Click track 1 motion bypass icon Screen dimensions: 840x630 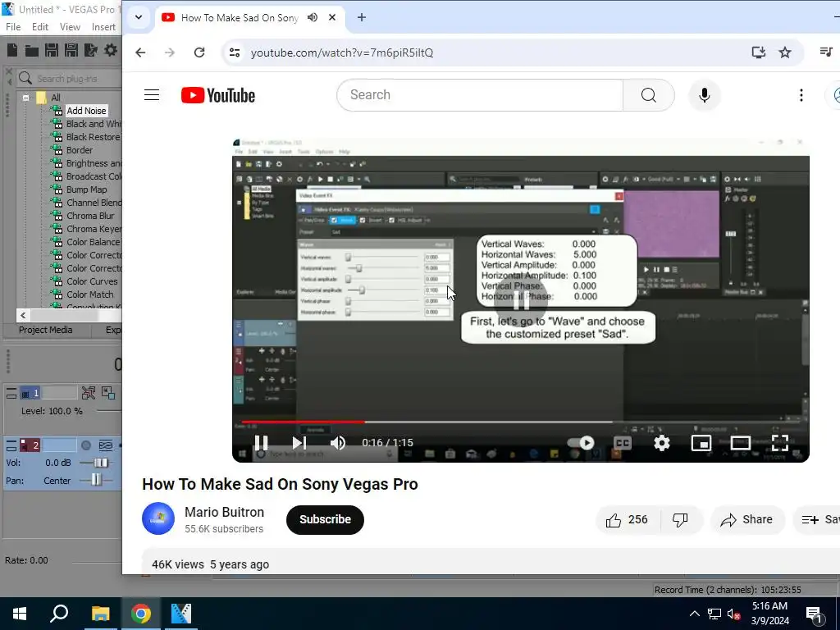tap(89, 393)
